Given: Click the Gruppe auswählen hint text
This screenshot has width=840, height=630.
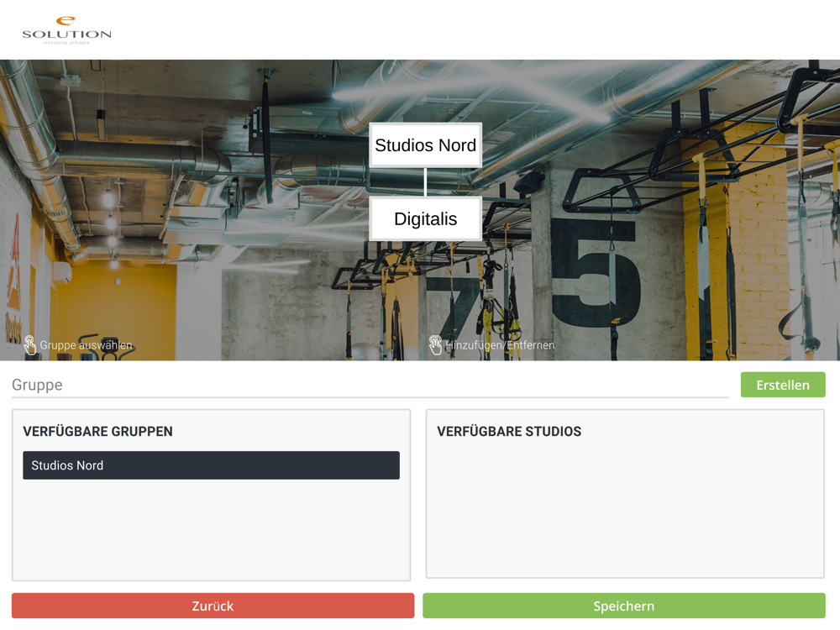Looking at the screenshot, I should (x=86, y=345).
